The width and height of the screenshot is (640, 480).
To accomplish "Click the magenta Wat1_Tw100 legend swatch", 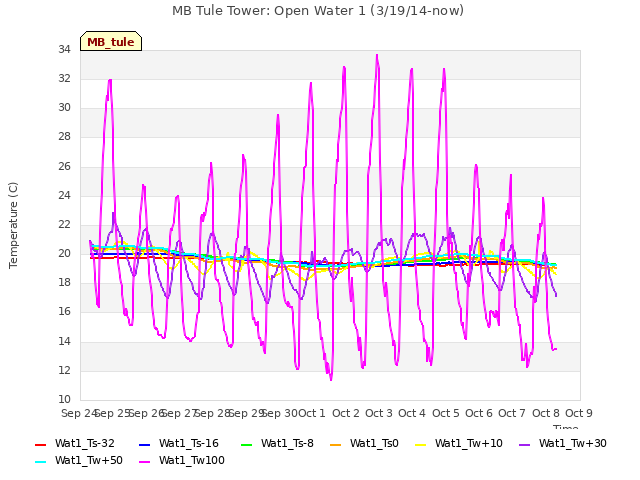I will [x=144, y=462].
